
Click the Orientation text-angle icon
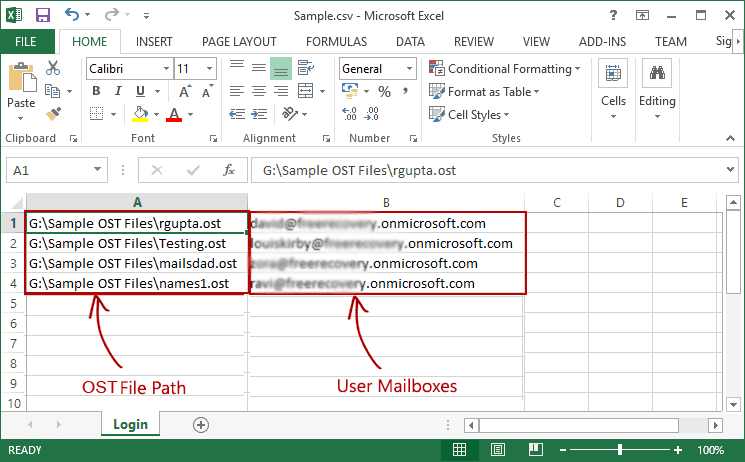[x=289, y=114]
